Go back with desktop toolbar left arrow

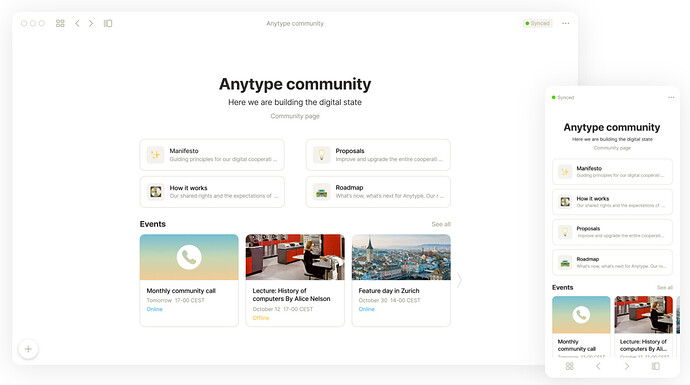coord(77,23)
